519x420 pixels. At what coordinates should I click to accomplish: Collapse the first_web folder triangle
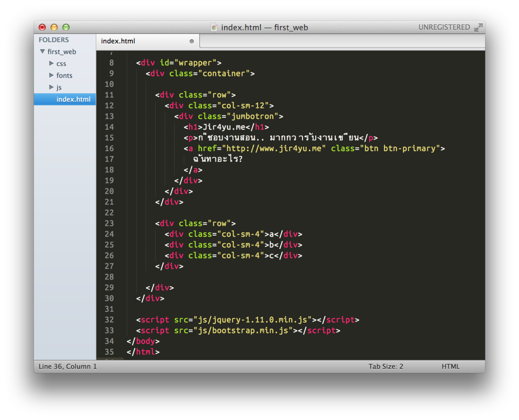coord(42,51)
